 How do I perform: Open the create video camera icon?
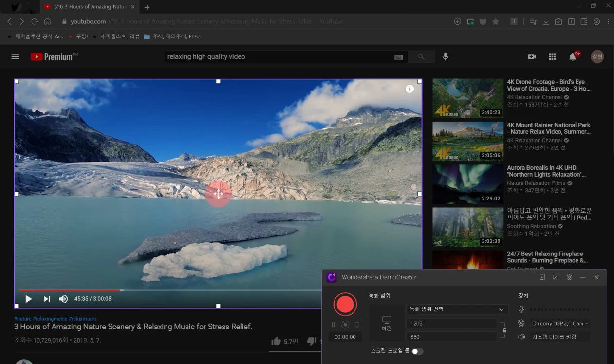click(532, 56)
